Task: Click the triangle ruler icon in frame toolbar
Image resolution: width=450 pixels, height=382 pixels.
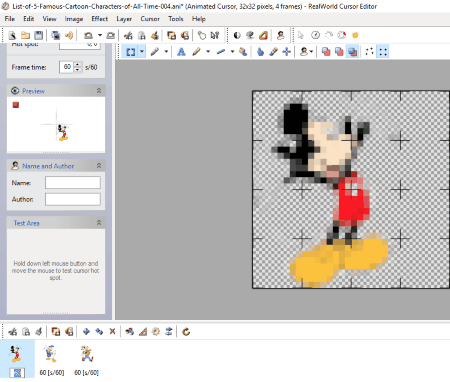Action: point(143,332)
